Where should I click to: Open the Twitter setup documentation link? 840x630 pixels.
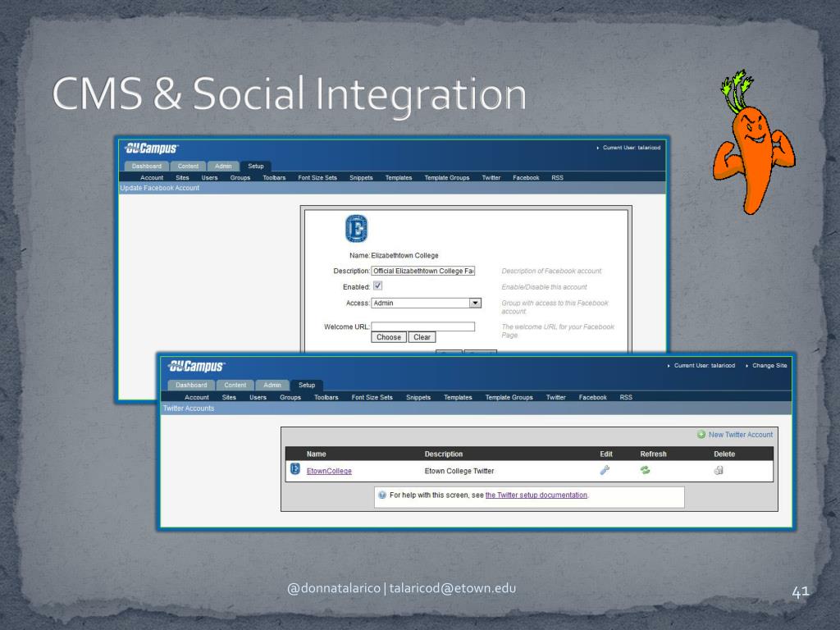click(536, 495)
